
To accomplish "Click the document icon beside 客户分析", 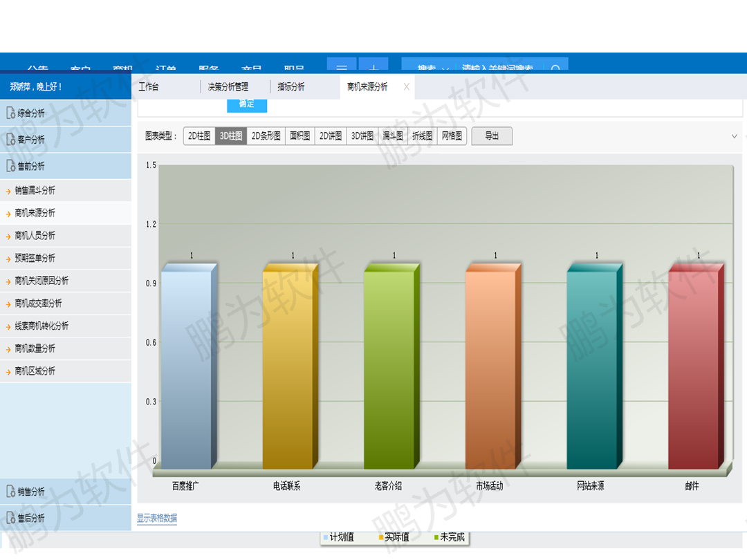I will [10, 140].
